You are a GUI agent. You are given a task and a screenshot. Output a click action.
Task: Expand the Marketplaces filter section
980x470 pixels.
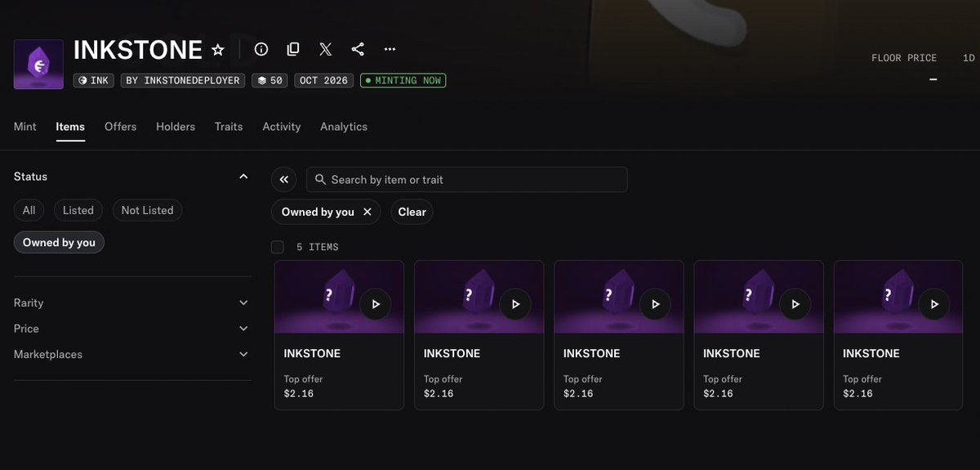point(132,355)
